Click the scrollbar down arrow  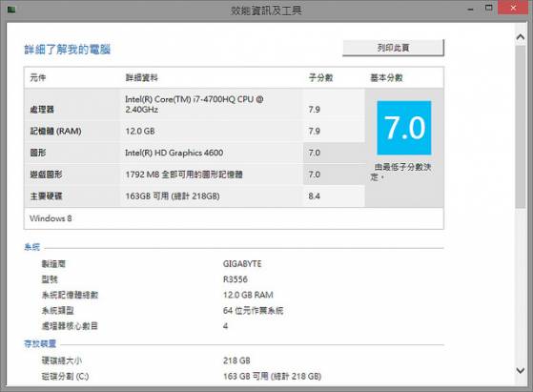click(x=520, y=370)
